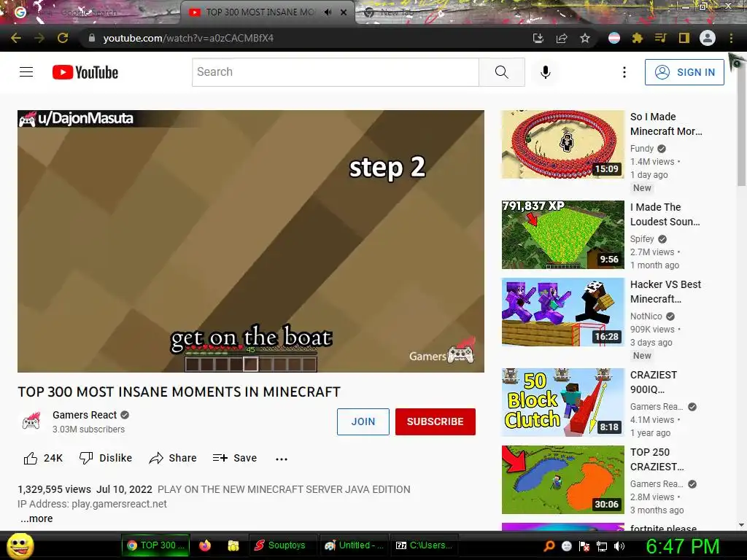
Task: Open the 'Hacker VS Best Minecraft...' thumbnail
Action: click(x=562, y=312)
